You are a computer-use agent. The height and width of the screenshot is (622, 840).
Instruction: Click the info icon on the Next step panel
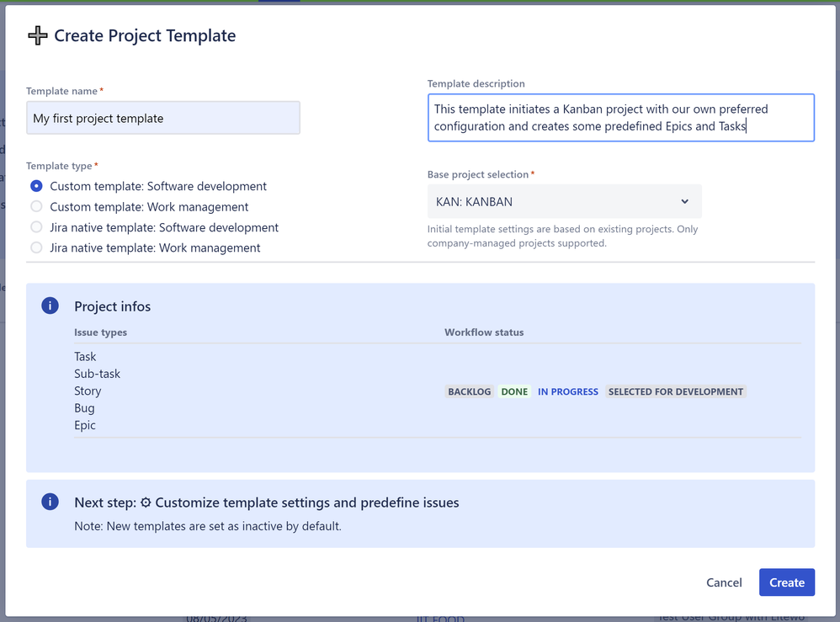tap(50, 502)
